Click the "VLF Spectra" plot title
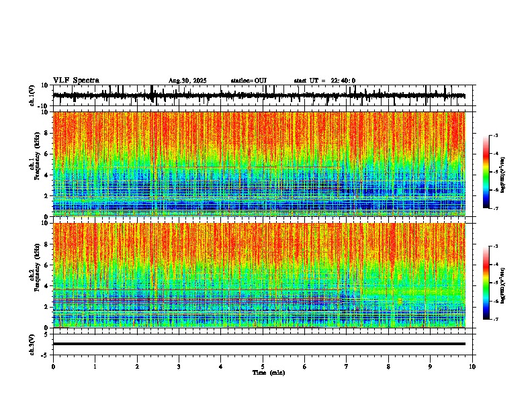This screenshot has width=532, height=411. pos(76,80)
